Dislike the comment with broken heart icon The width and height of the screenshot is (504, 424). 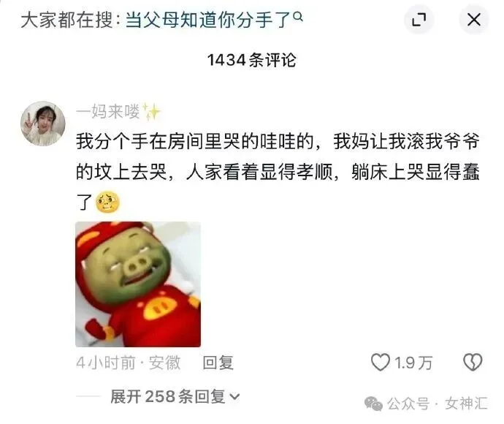tap(473, 363)
